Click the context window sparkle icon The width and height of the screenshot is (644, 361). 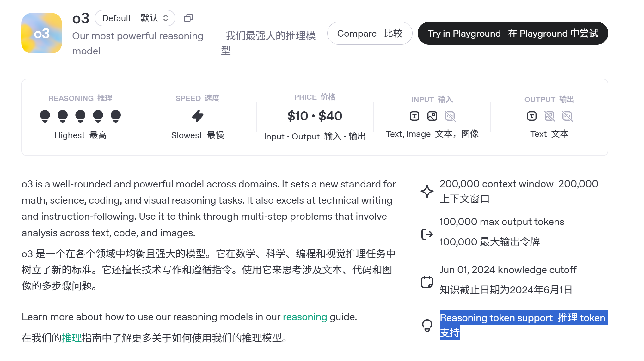(427, 191)
